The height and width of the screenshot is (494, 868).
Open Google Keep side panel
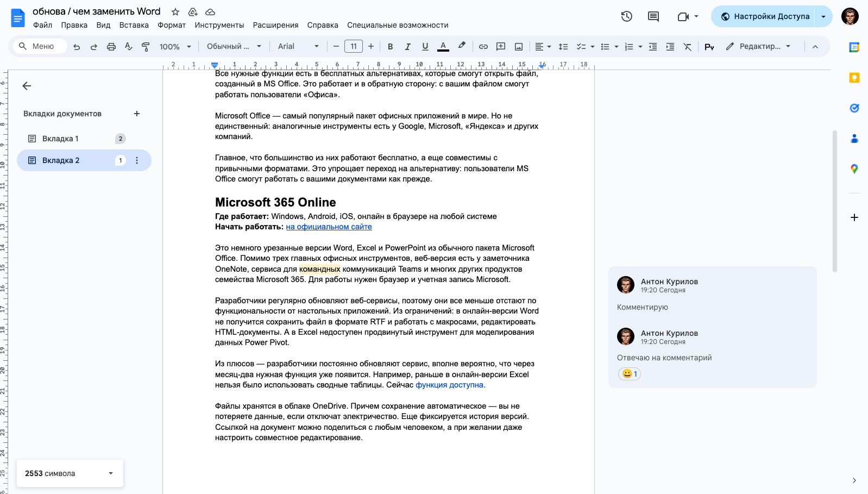click(854, 78)
